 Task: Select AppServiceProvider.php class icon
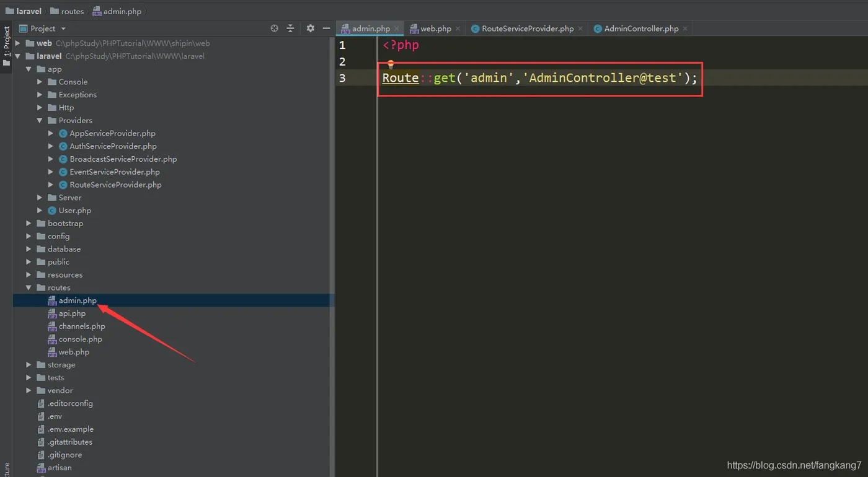(63, 133)
